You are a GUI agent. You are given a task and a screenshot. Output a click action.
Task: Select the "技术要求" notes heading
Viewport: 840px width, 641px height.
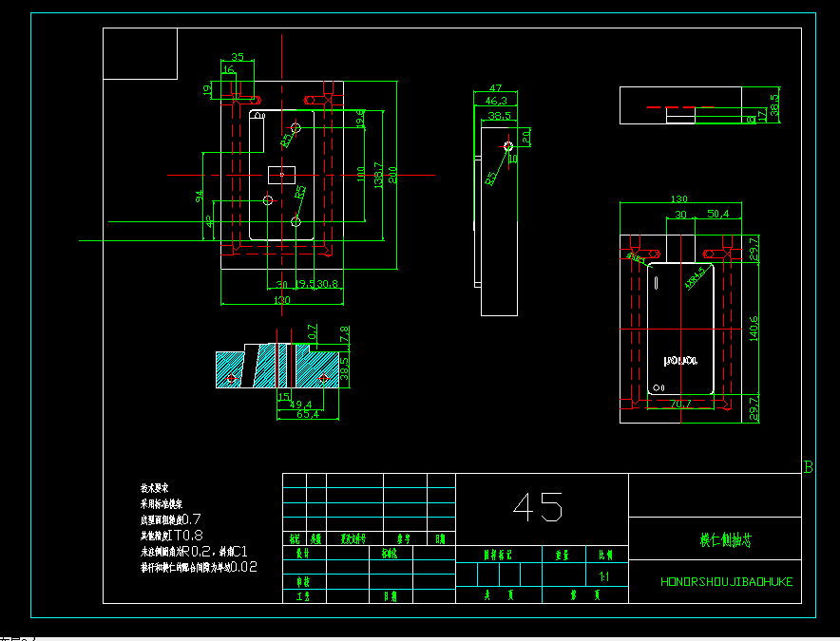[154, 488]
